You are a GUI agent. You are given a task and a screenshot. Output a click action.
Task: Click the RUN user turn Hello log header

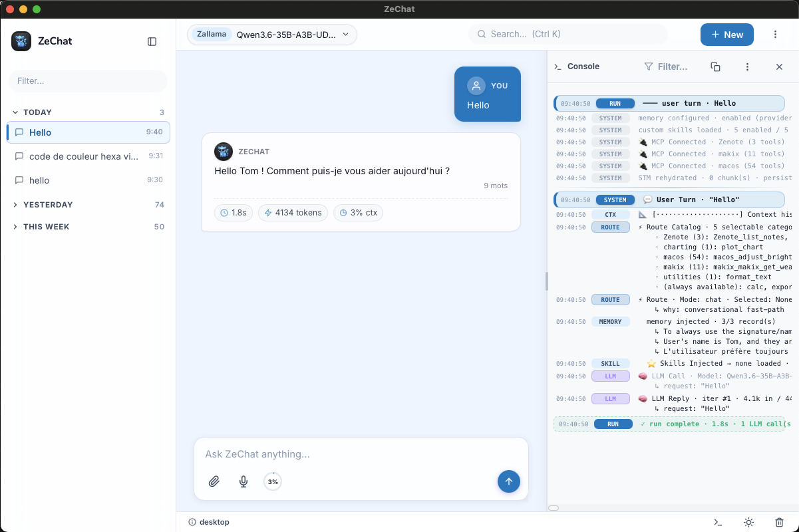tap(669, 103)
